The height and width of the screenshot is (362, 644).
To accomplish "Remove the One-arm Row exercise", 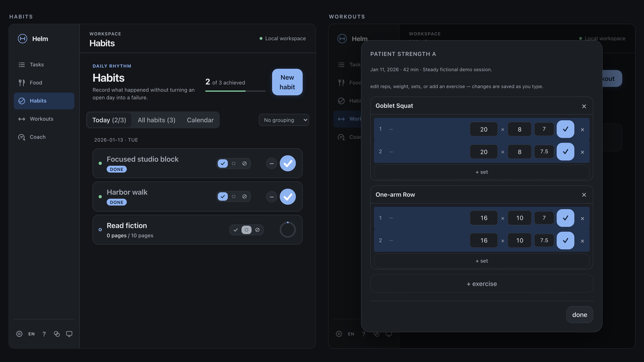I will (x=584, y=195).
